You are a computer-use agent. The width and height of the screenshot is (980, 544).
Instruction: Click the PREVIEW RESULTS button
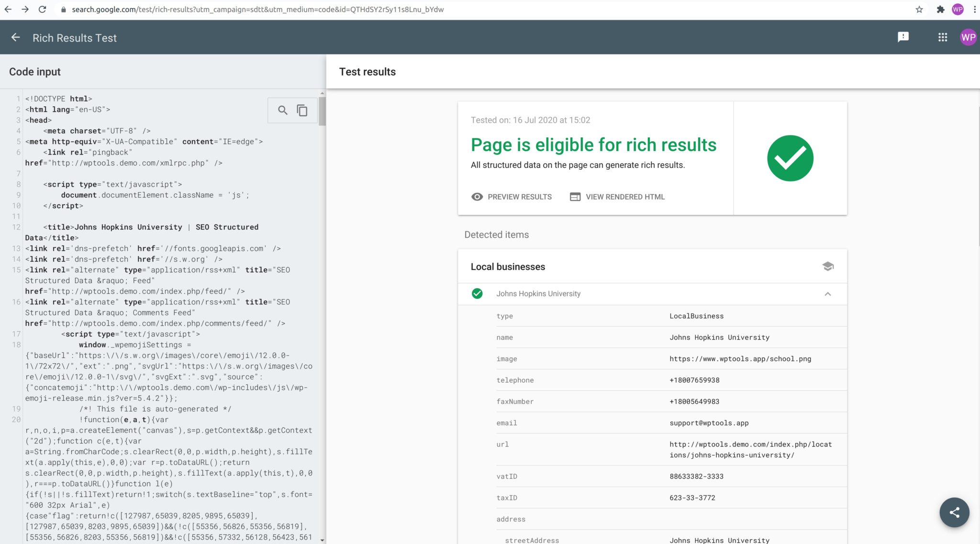point(511,197)
